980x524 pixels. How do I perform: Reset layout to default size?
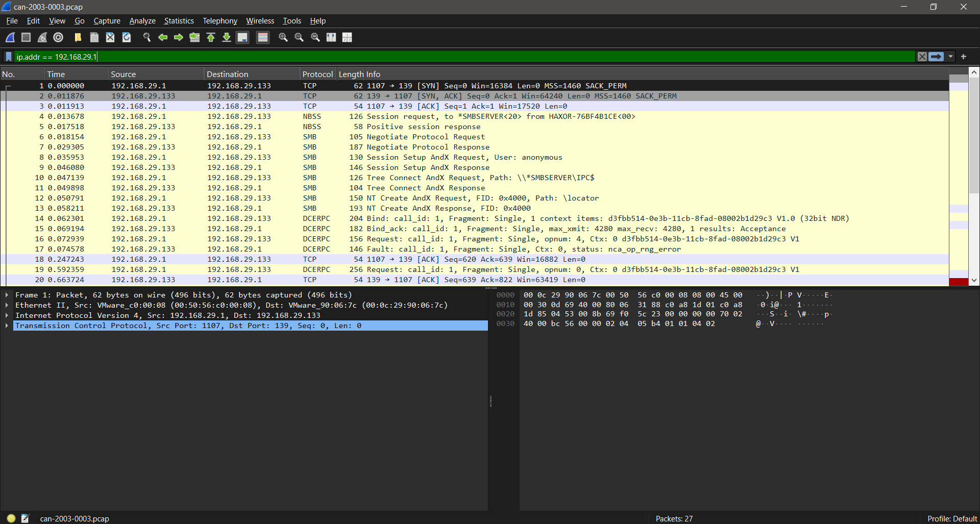click(347, 37)
